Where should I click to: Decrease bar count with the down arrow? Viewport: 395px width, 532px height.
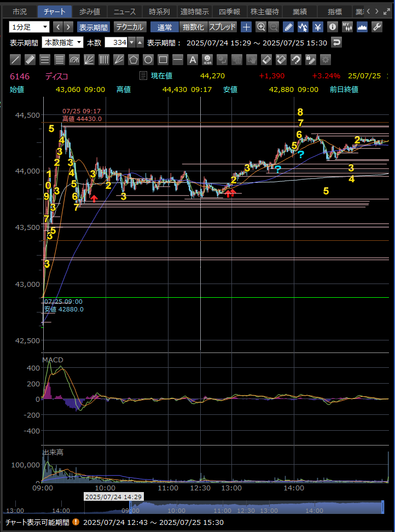(x=132, y=43)
